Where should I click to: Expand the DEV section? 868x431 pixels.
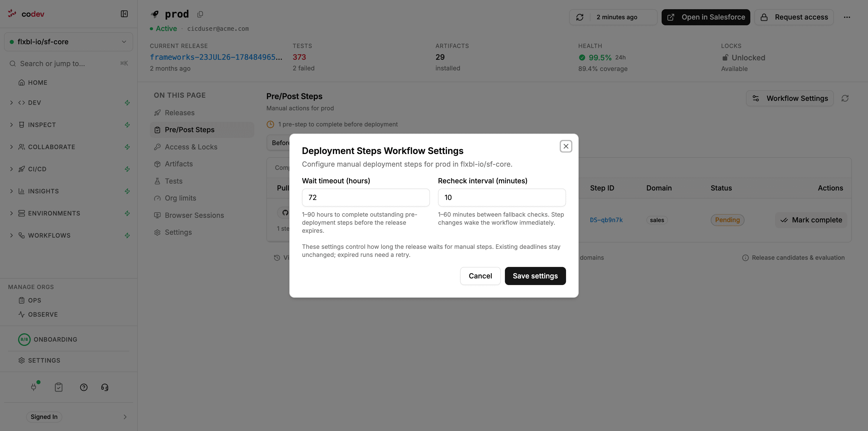pos(11,103)
